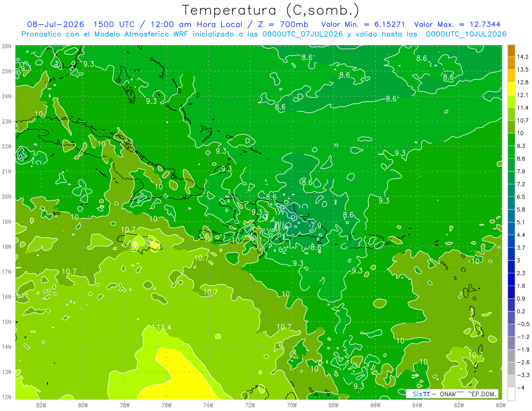Click the '82W' longitude axis label
Image resolution: width=532 pixels, height=411 pixels.
click(41, 405)
